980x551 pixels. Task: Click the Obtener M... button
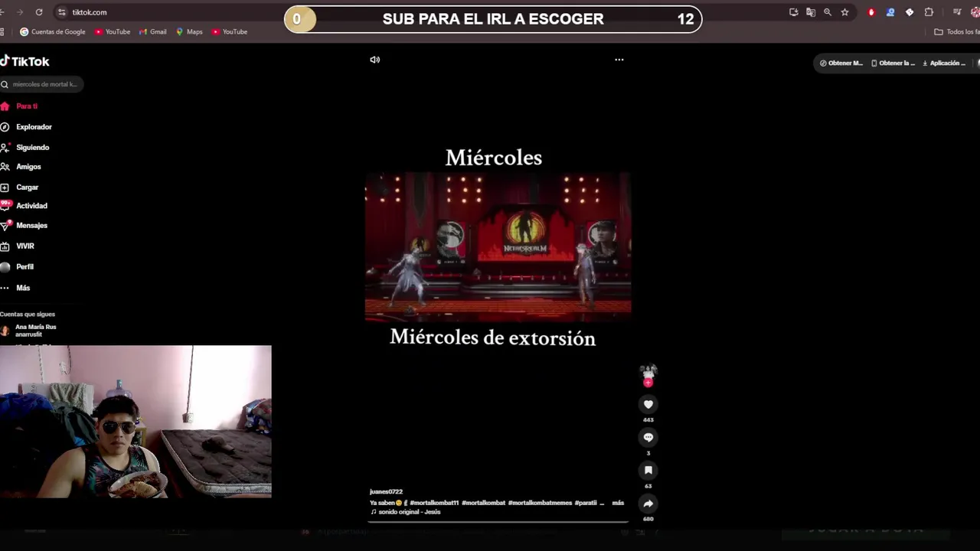(x=841, y=64)
